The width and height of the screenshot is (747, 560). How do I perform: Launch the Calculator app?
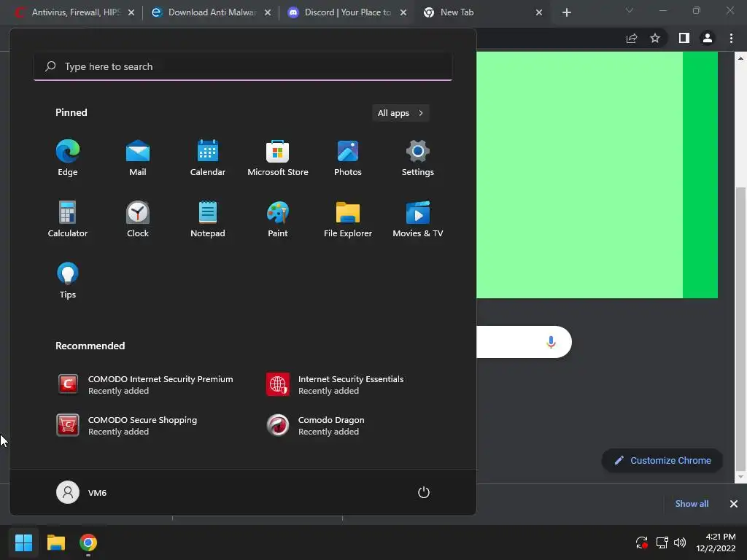pos(68,219)
